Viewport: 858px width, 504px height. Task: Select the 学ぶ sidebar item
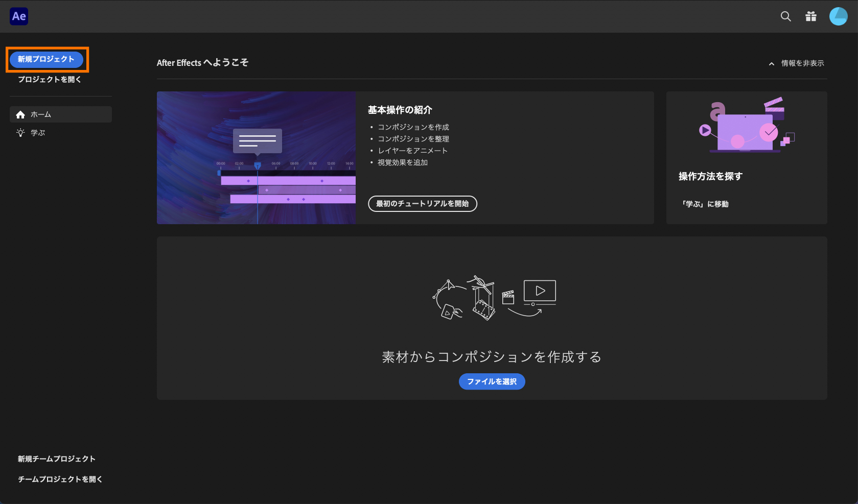pos(61,133)
